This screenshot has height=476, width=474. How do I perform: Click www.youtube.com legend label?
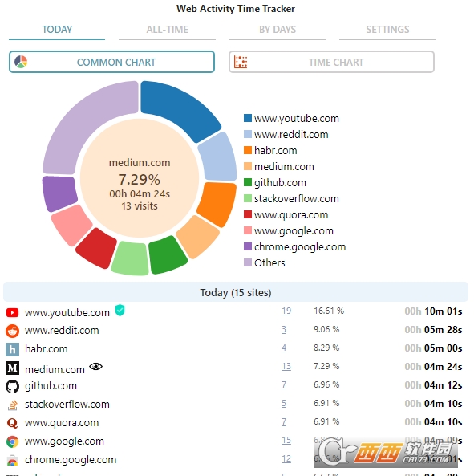(297, 118)
